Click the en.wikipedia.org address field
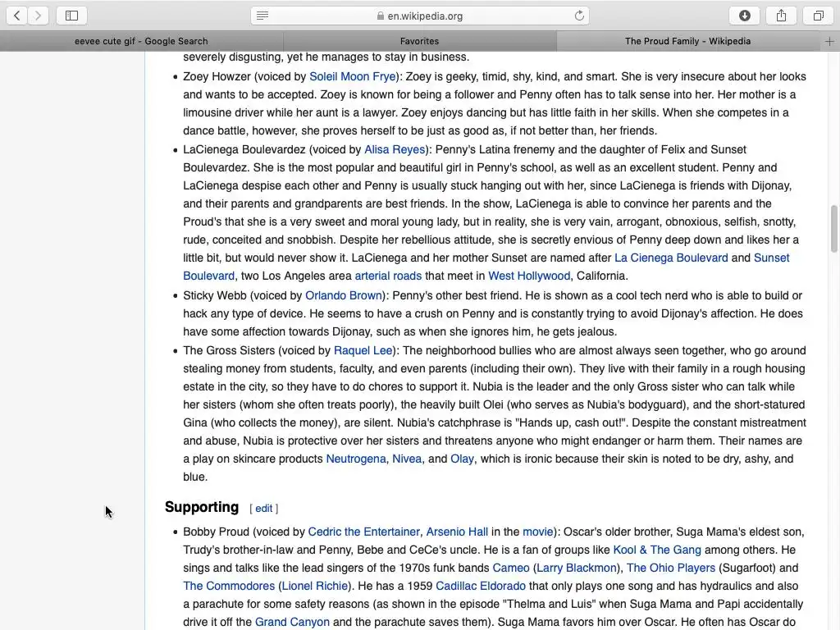The image size is (840, 630). point(420,16)
